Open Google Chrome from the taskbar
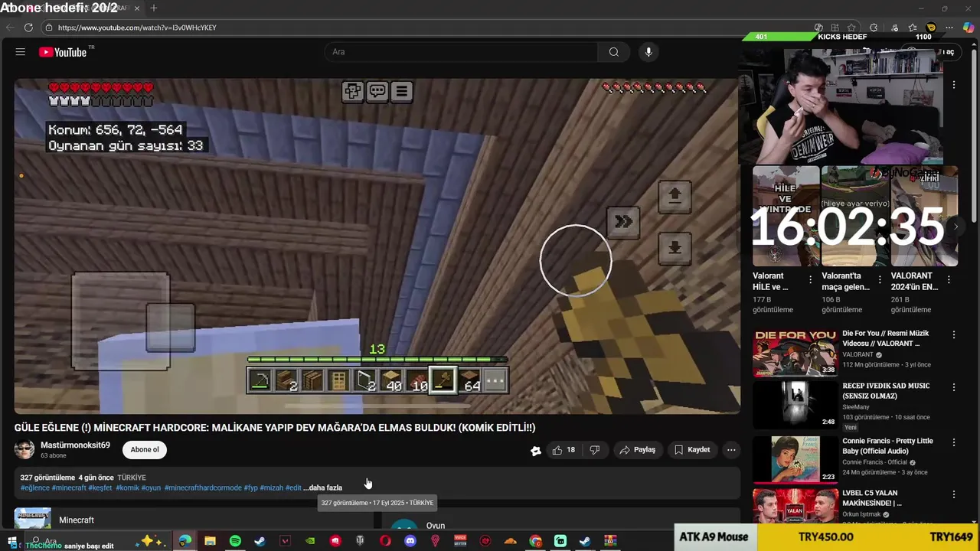This screenshot has width=980, height=551. [x=535, y=541]
